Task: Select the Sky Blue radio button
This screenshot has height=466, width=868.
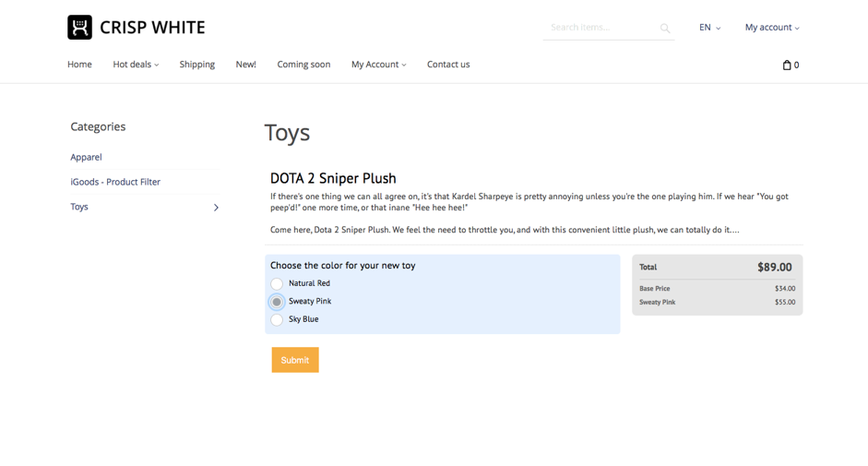Action: [x=277, y=319]
